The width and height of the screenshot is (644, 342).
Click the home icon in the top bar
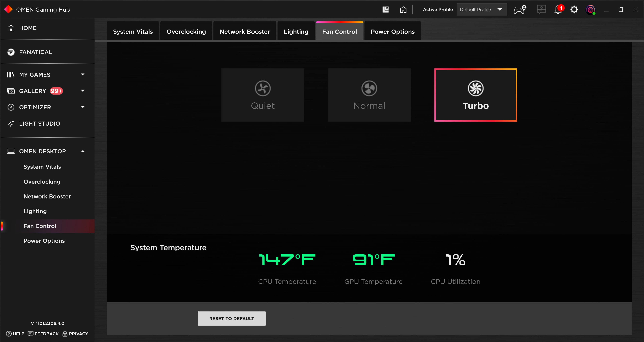click(403, 10)
